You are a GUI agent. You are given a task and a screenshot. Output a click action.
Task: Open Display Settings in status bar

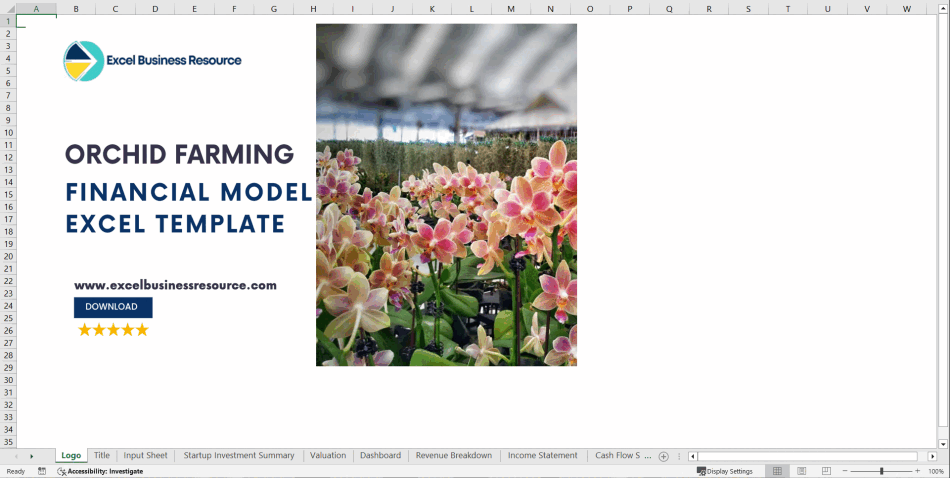tap(725, 471)
